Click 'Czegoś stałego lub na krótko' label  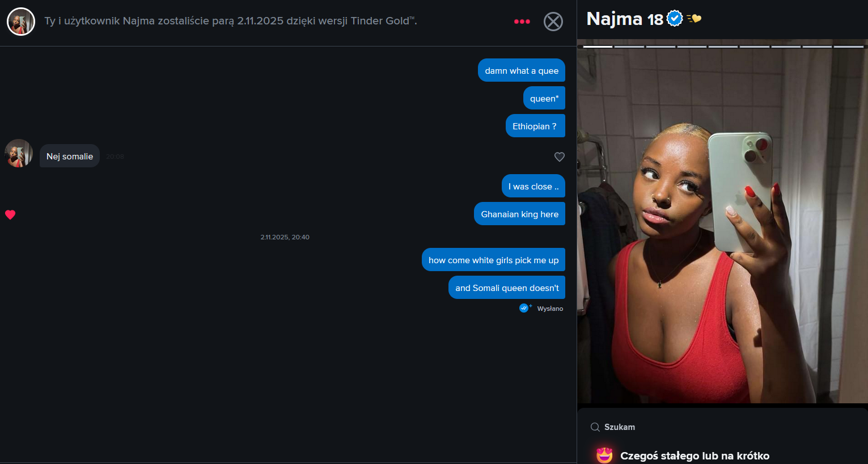[695, 455]
